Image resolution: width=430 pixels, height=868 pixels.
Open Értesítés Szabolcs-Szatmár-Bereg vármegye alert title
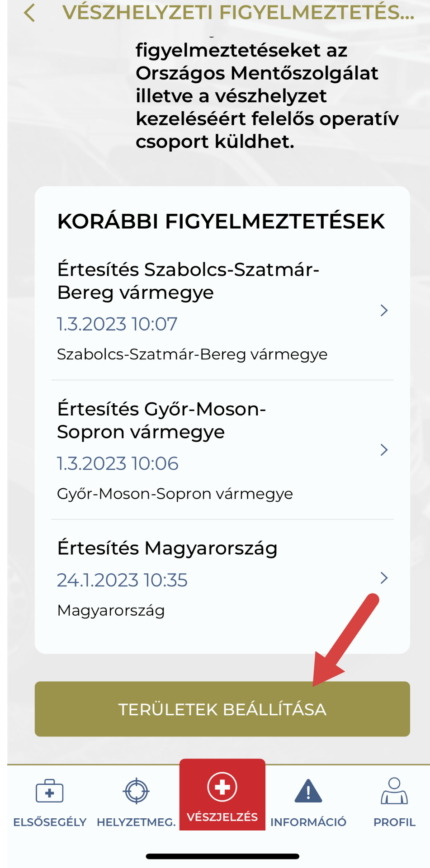coord(188,281)
